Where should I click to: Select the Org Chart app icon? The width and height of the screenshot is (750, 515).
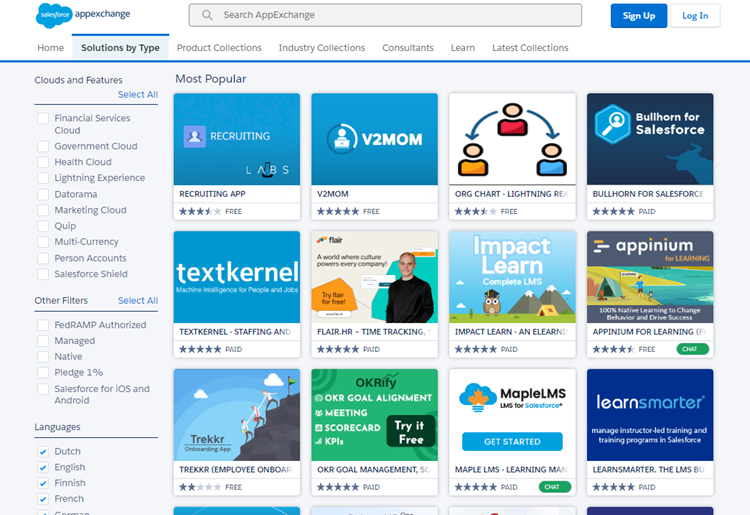click(512, 139)
